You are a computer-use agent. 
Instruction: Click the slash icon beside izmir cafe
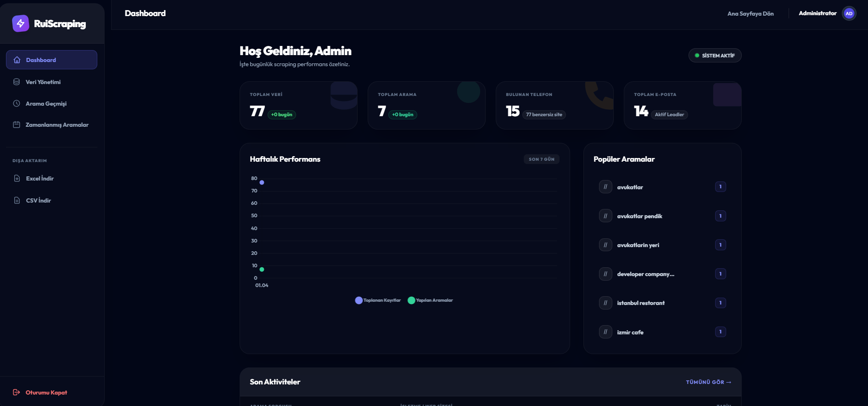tap(605, 332)
